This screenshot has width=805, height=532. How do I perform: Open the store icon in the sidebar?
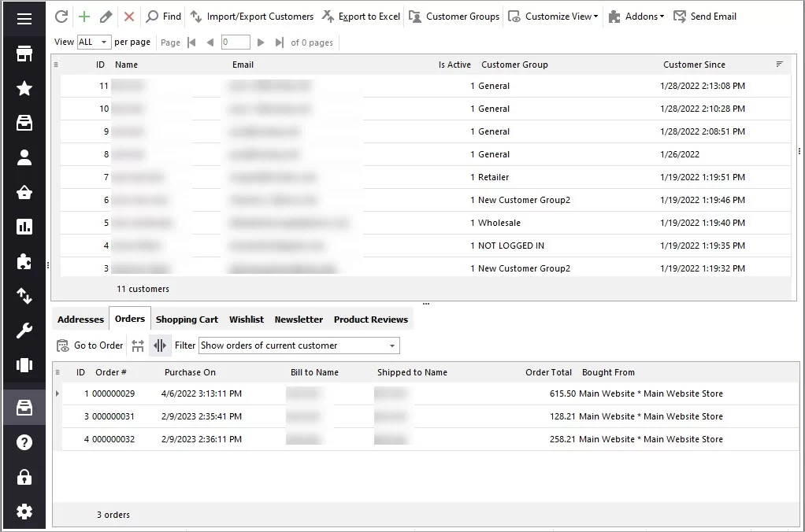(24, 54)
